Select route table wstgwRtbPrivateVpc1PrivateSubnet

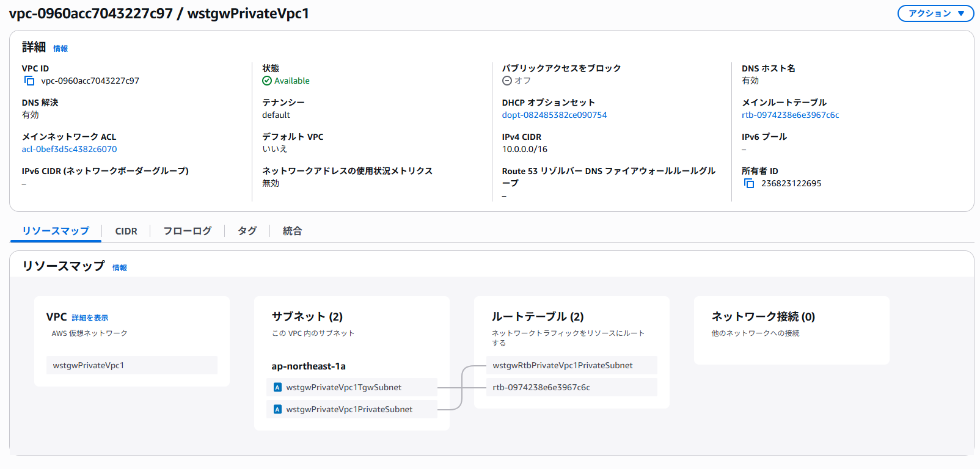pyautogui.click(x=572, y=365)
